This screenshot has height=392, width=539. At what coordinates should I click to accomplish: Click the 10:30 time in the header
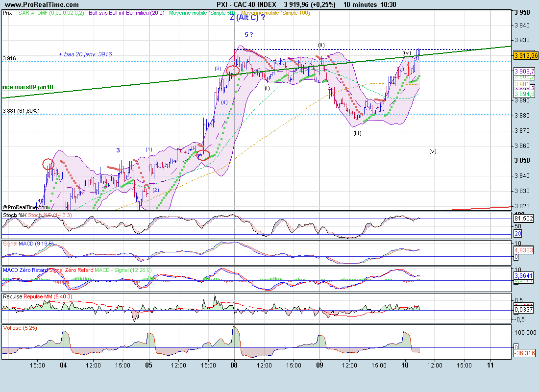pos(389,4)
